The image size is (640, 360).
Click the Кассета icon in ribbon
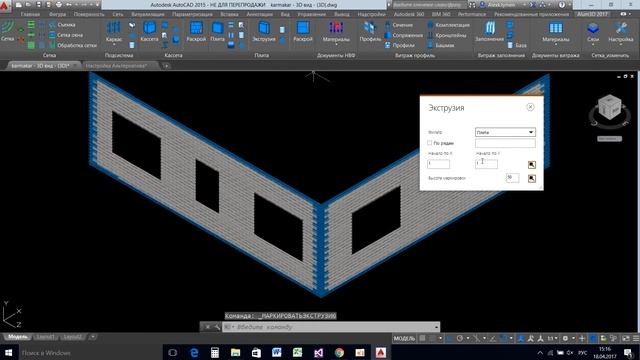[x=149, y=28]
